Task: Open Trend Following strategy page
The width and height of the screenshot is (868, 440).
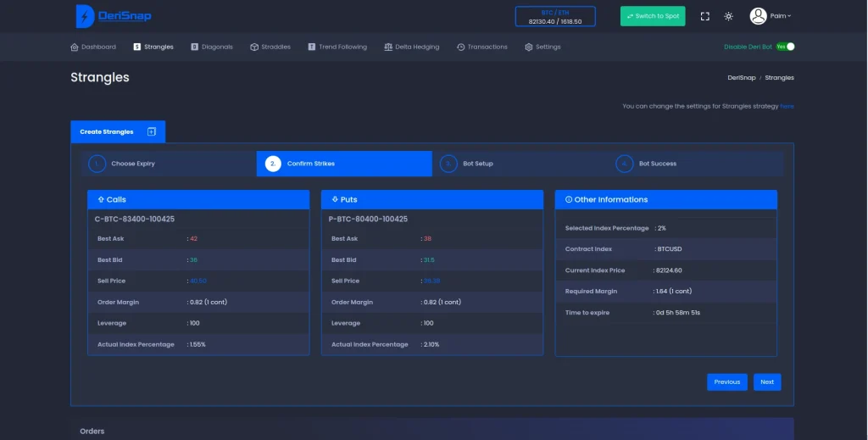Action: 337,47
